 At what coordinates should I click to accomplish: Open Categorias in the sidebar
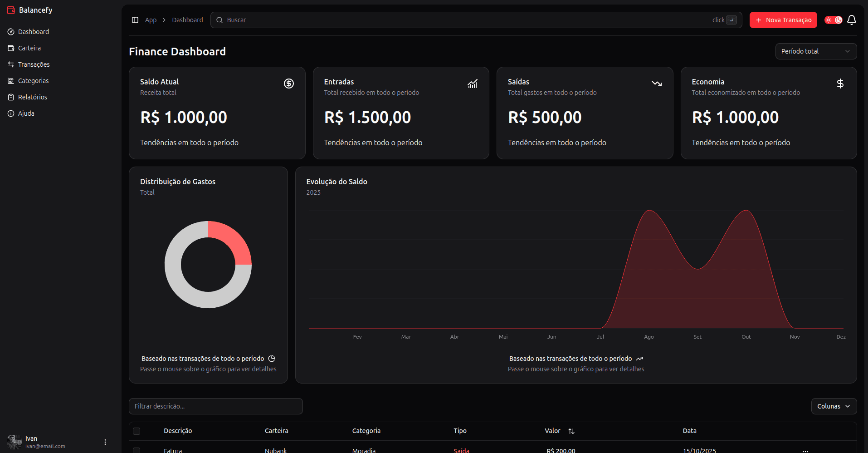tap(33, 81)
